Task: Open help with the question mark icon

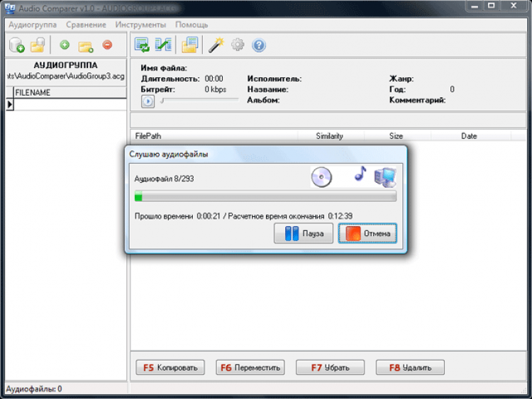Action: [258, 45]
